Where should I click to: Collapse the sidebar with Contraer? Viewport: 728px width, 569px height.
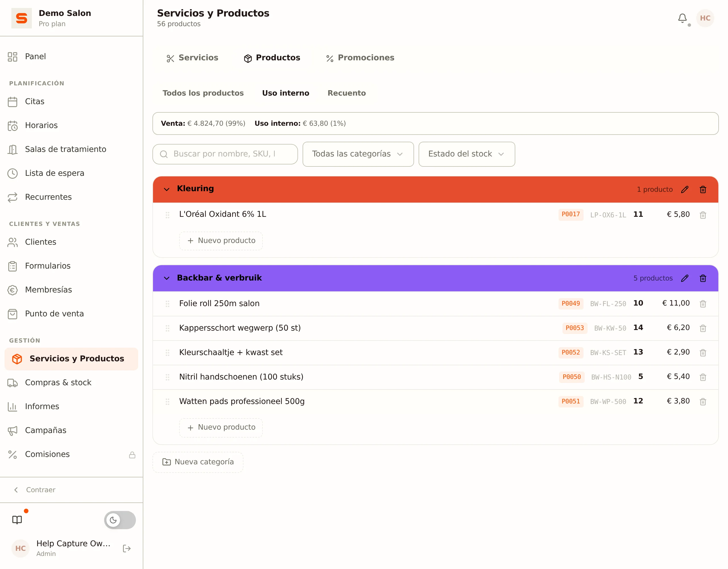tap(35, 490)
